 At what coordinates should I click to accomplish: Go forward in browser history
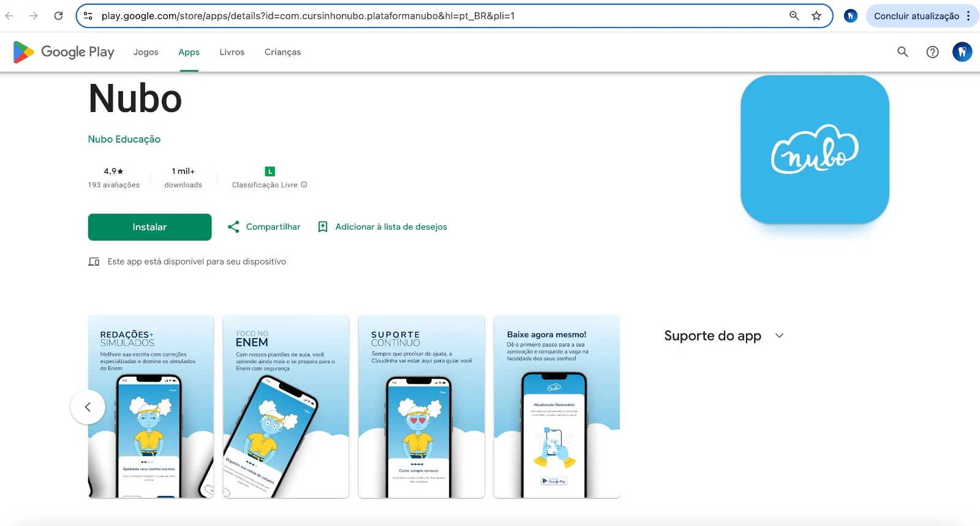pyautogui.click(x=34, y=16)
